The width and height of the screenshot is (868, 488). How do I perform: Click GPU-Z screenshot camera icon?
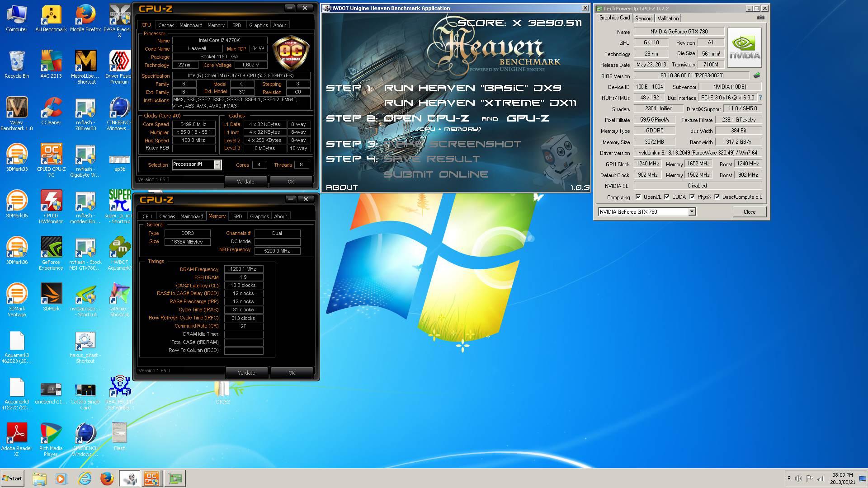click(761, 18)
